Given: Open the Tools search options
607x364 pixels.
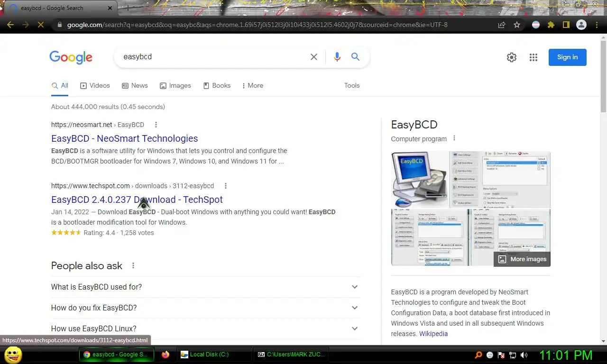Looking at the screenshot, I should coord(352,86).
